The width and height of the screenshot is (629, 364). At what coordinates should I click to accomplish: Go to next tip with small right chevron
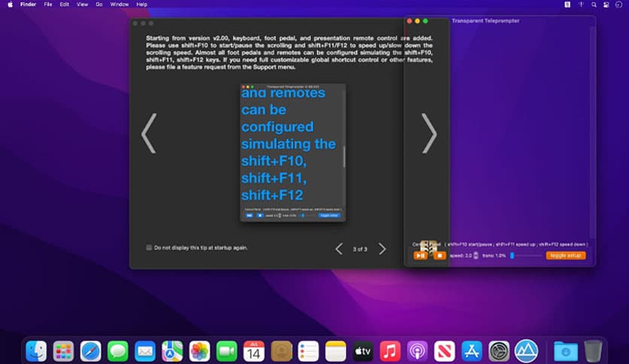[382, 249]
